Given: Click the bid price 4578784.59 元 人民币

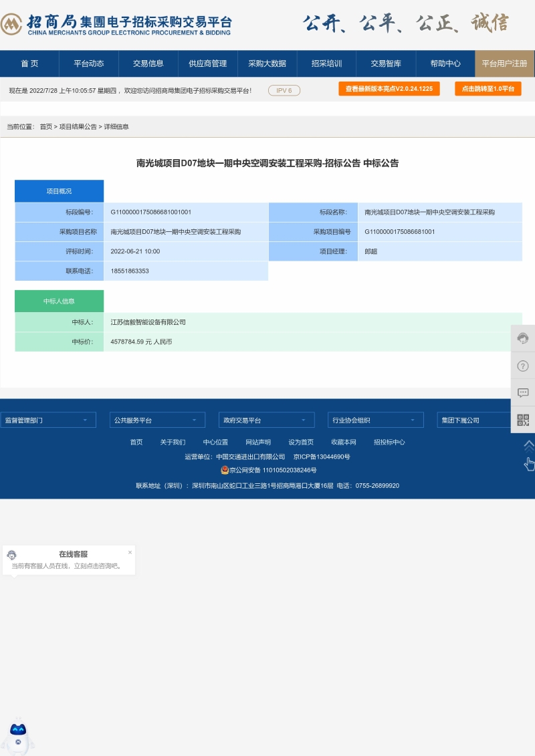Looking at the screenshot, I should click(141, 342).
